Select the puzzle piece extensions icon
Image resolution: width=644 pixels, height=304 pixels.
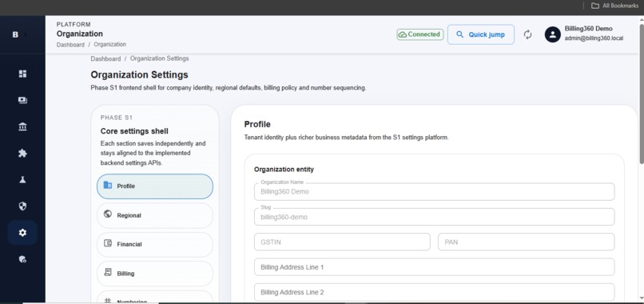tap(22, 154)
